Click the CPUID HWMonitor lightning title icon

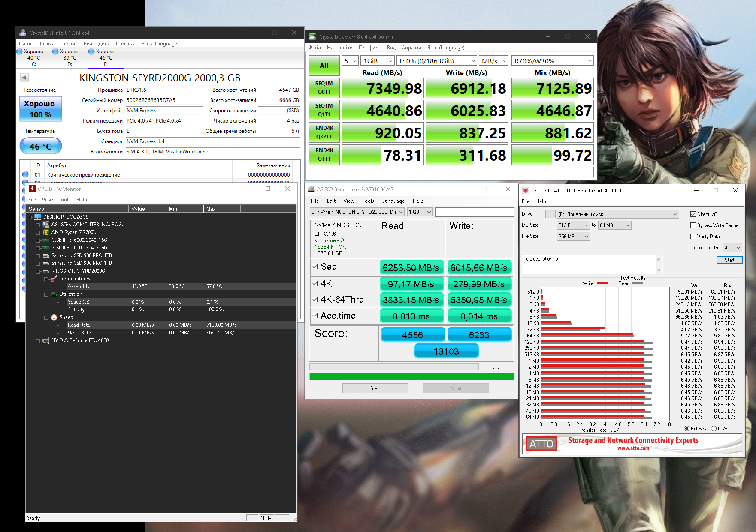(x=32, y=189)
